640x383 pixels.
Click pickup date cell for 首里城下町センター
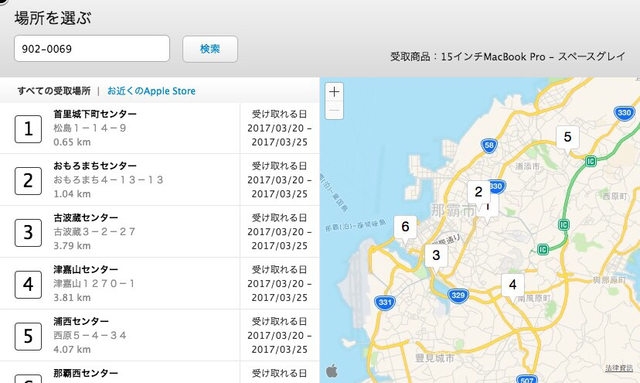(x=280, y=128)
